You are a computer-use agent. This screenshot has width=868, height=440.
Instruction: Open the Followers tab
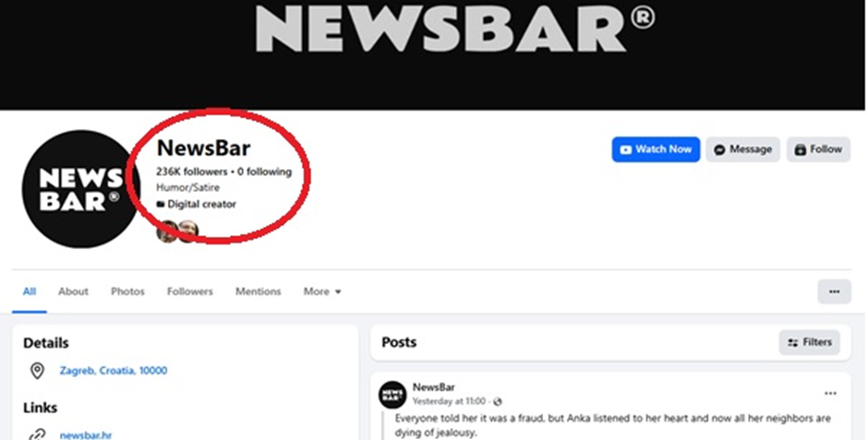(190, 291)
